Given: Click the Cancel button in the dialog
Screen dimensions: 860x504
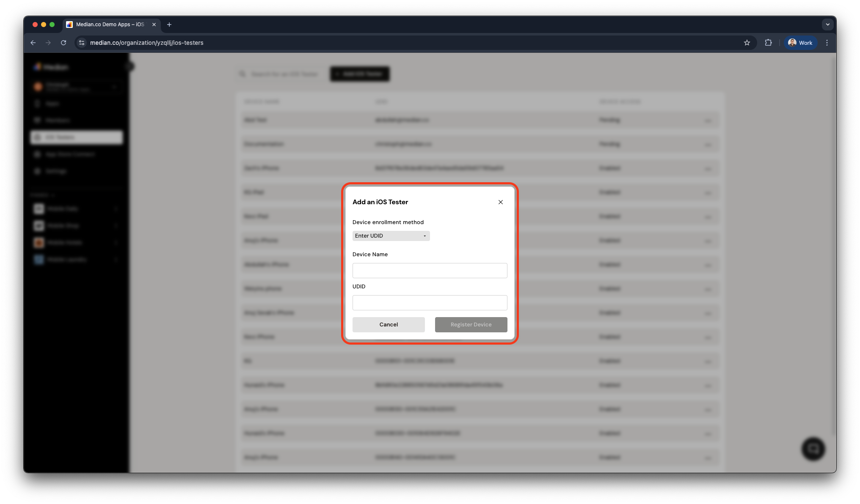Looking at the screenshot, I should tap(388, 324).
